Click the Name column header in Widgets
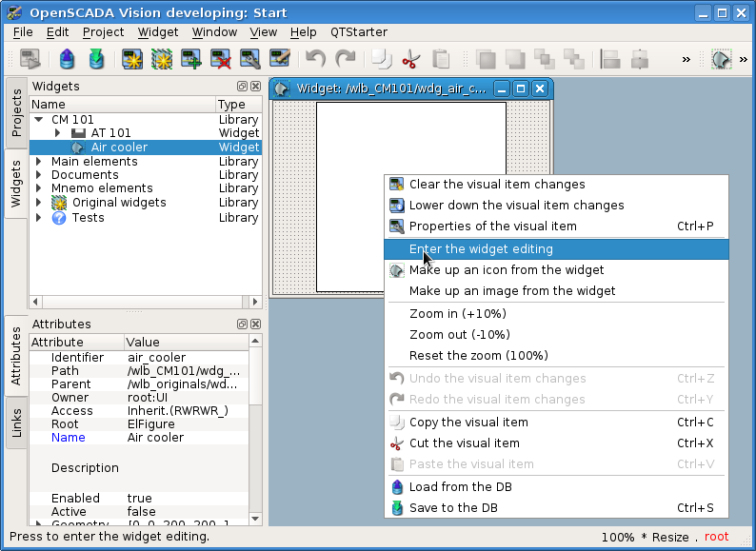Viewport: 756px width, 551px height. point(123,104)
